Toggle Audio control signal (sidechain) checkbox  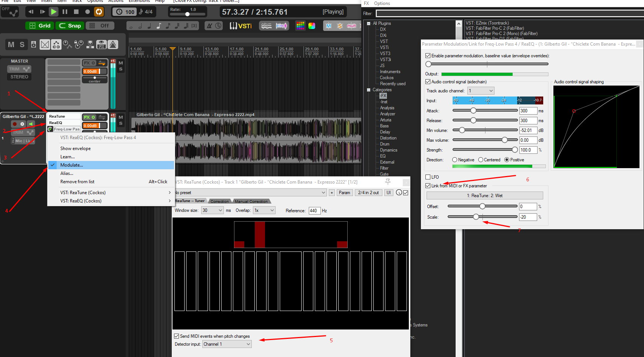[x=428, y=82]
